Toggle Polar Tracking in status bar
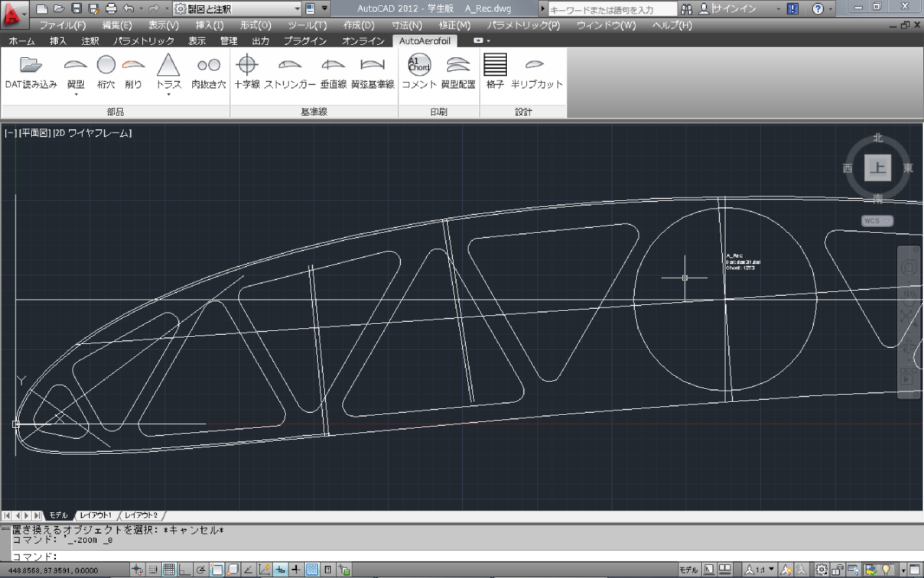This screenshot has height=578, width=924. click(201, 570)
